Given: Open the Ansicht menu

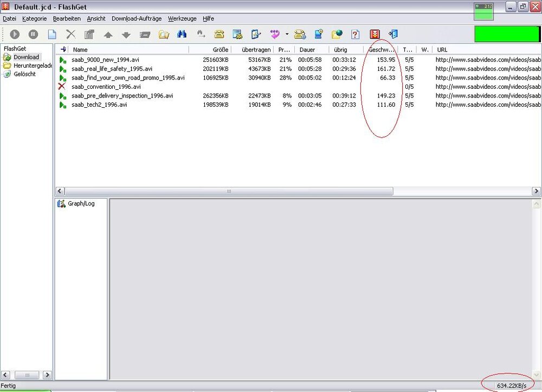Looking at the screenshot, I should pyautogui.click(x=96, y=18).
